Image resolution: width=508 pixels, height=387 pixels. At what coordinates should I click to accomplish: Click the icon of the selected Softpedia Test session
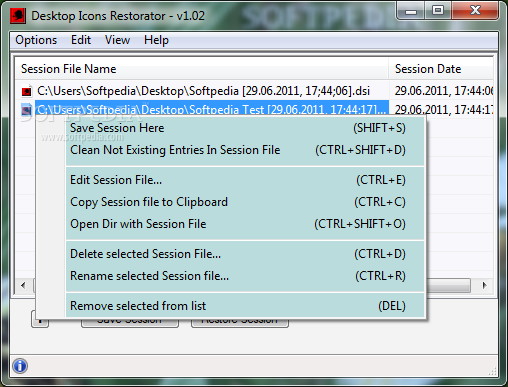(x=27, y=110)
